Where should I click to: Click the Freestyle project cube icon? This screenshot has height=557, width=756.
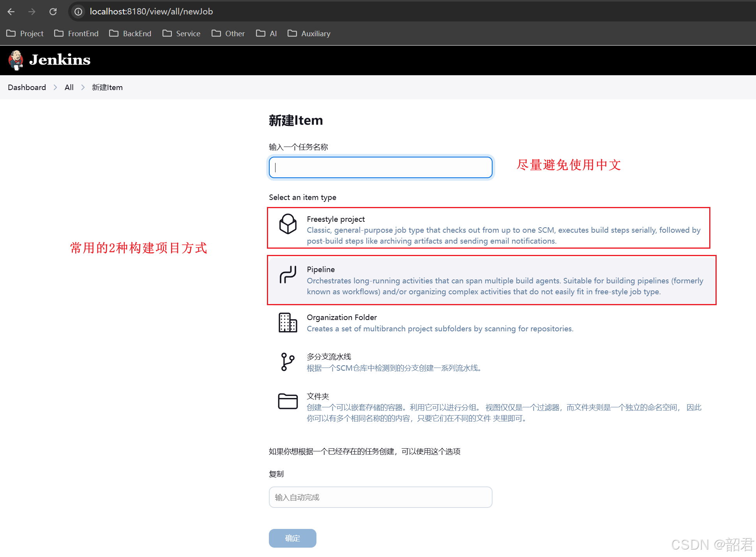point(288,224)
